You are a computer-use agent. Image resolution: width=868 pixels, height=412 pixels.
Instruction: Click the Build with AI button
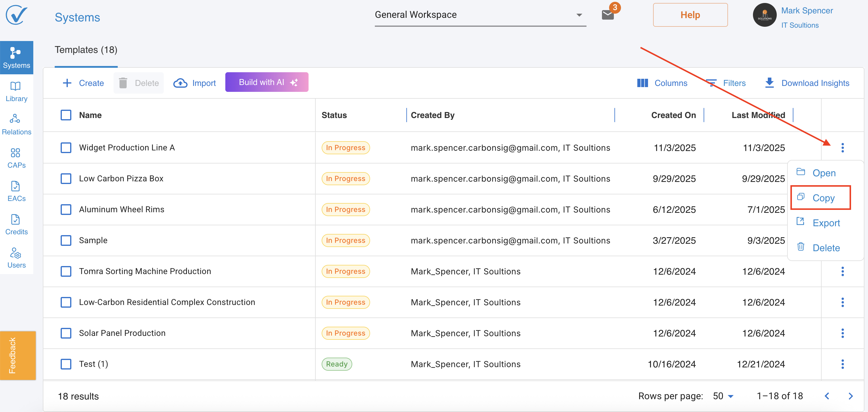click(x=267, y=82)
